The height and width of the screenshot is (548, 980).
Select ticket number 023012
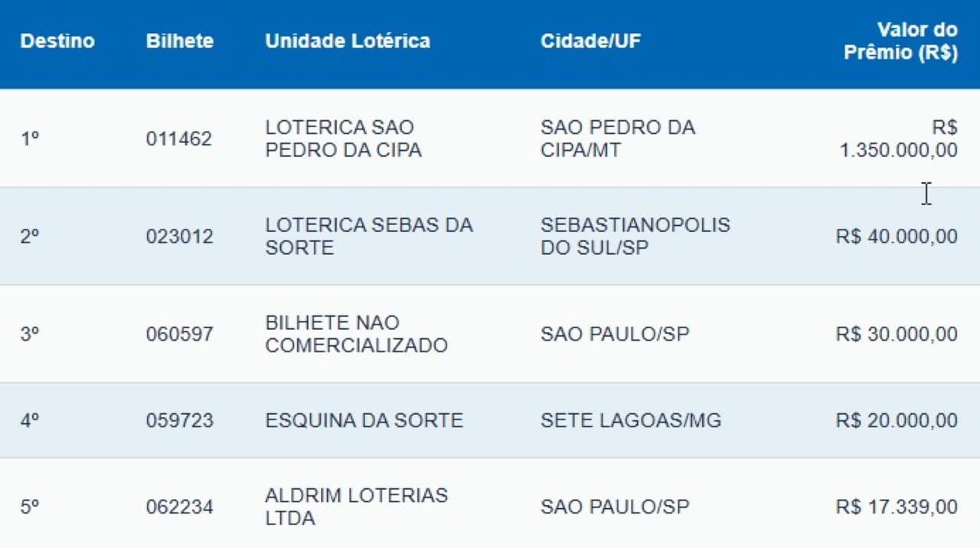[179, 236]
